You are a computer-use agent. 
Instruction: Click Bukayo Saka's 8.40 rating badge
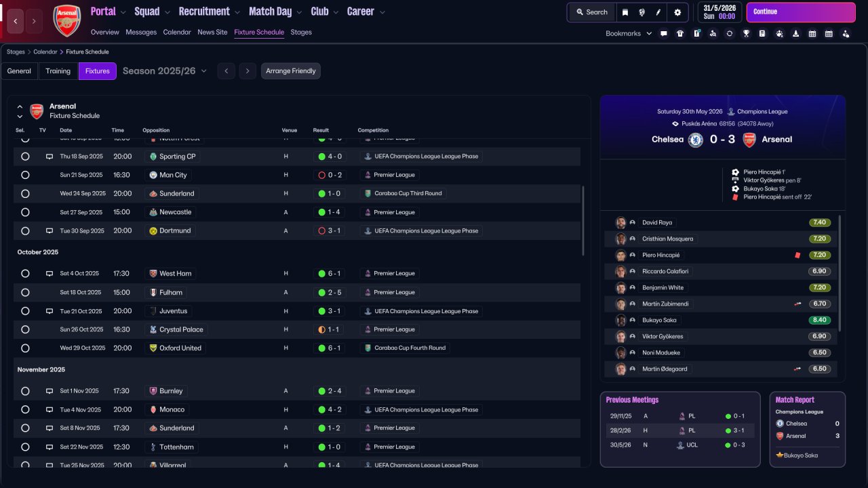click(819, 321)
